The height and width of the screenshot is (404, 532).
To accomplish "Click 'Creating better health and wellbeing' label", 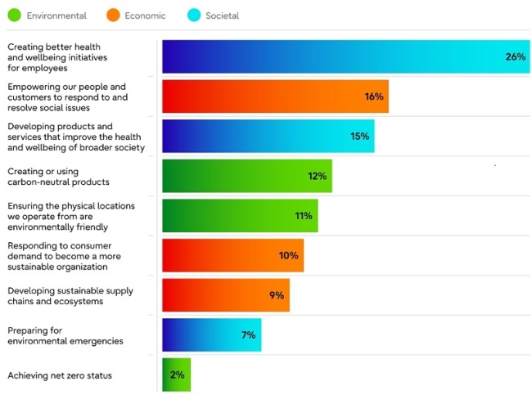I will click(x=57, y=57).
